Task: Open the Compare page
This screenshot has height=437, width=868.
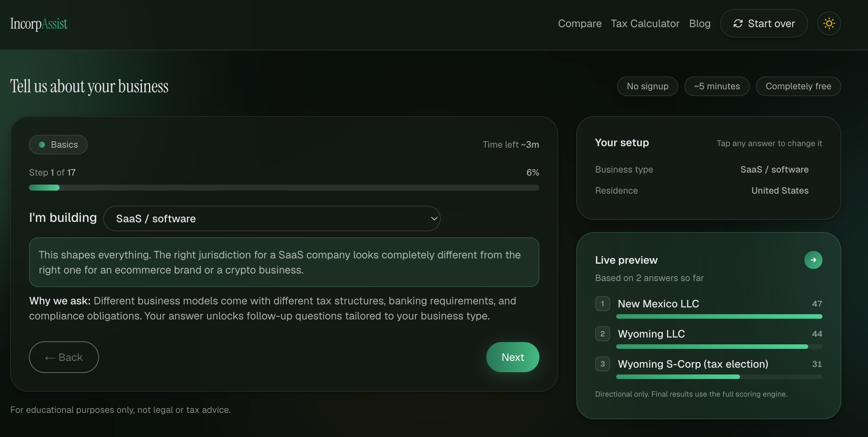Action: [580, 23]
